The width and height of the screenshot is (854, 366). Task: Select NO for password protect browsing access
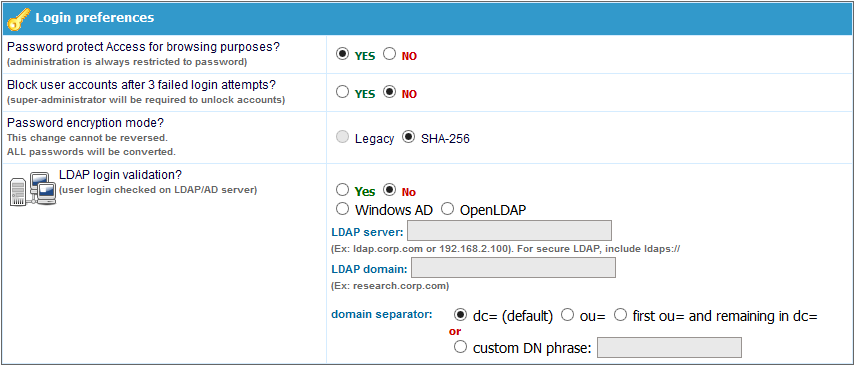(389, 54)
